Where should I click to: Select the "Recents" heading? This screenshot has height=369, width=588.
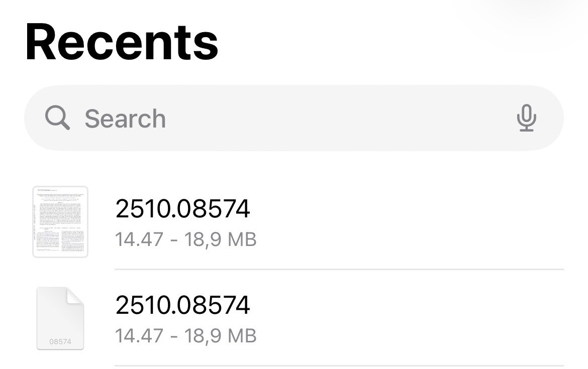[x=122, y=42]
